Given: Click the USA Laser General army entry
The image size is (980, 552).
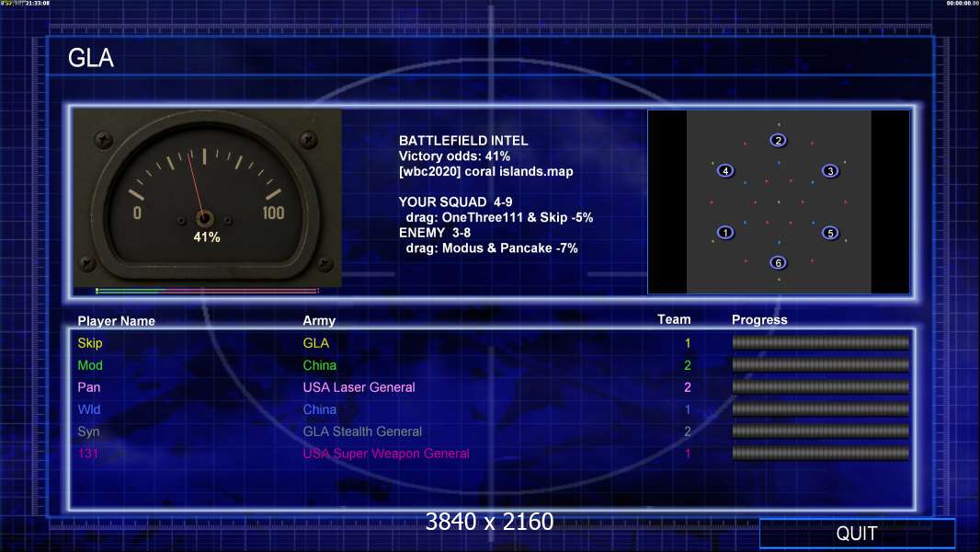Looking at the screenshot, I should (359, 387).
